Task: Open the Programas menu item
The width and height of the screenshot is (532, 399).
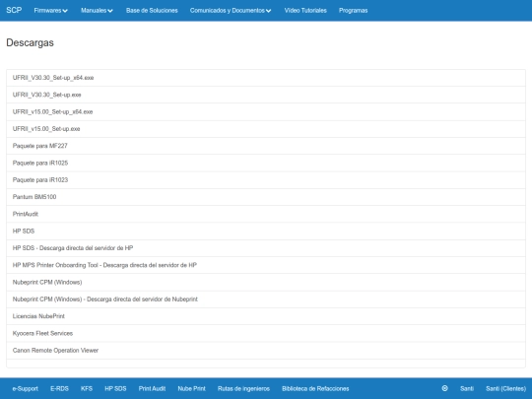Action: pyautogui.click(x=353, y=11)
